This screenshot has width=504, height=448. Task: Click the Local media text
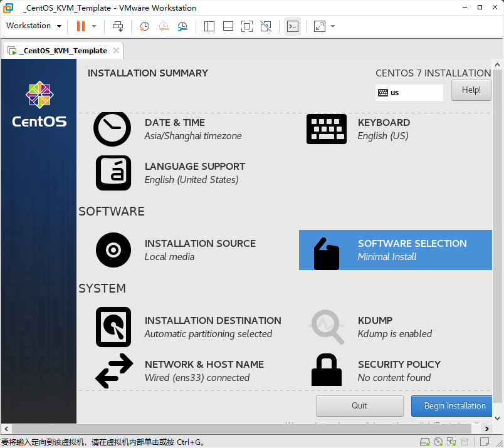[x=169, y=256]
